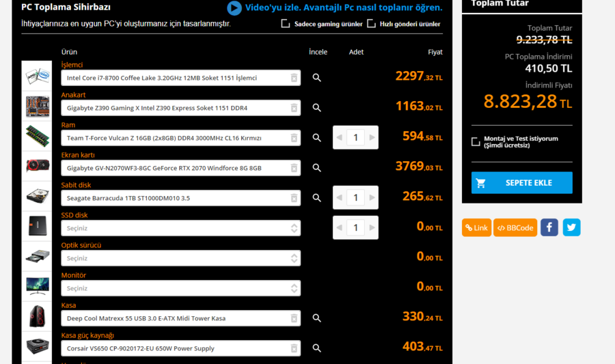
Task: Click the Kasa case thumbnail
Action: (36, 317)
